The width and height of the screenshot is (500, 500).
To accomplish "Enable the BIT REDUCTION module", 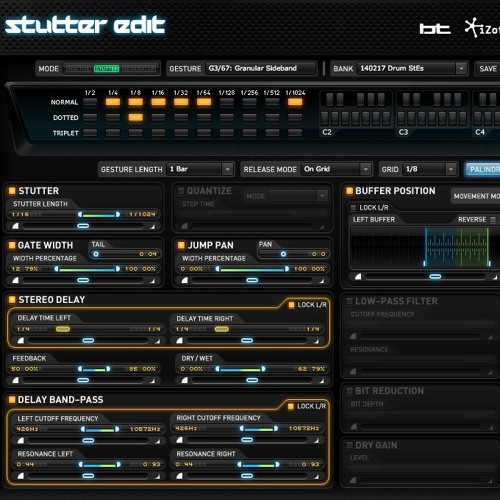I will tap(349, 391).
